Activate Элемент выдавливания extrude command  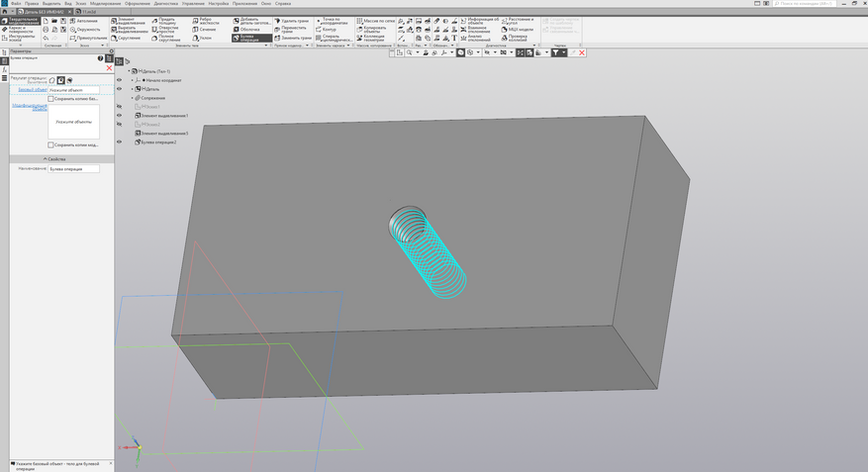[x=129, y=21]
